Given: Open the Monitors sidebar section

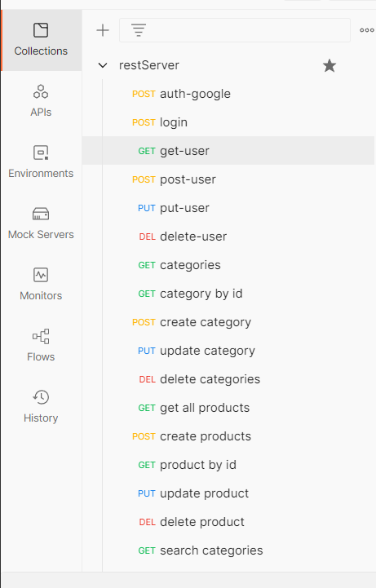Looking at the screenshot, I should coord(41,285).
